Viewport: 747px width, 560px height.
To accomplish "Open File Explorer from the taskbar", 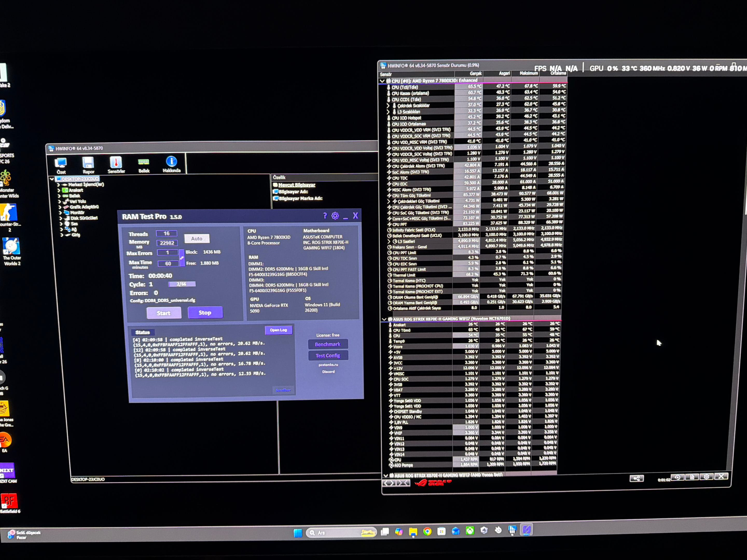I will (x=413, y=532).
